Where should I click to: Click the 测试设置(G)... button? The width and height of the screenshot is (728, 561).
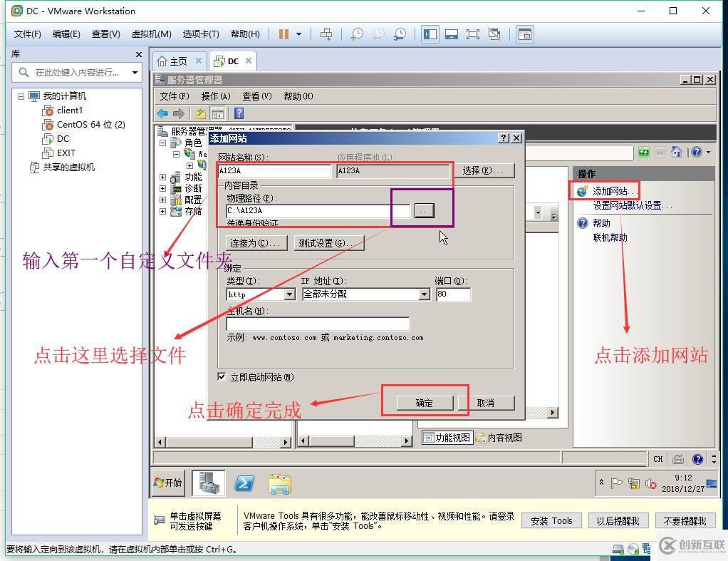pos(328,243)
